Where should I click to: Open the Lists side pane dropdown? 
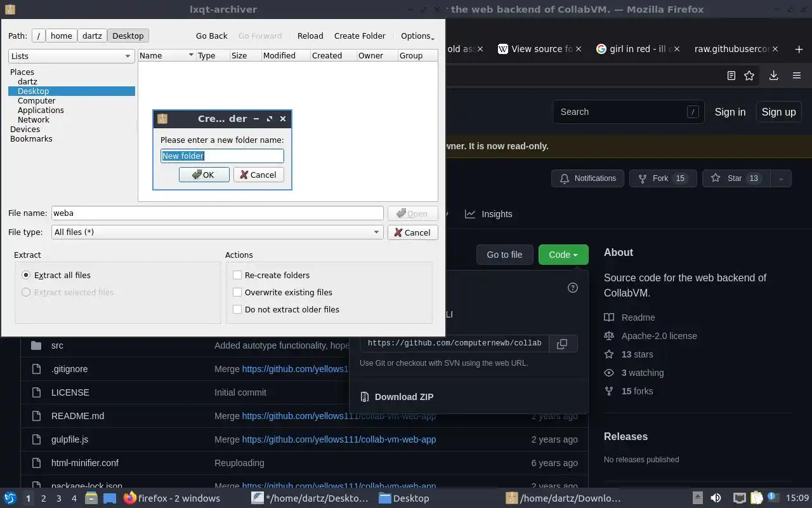pos(71,56)
